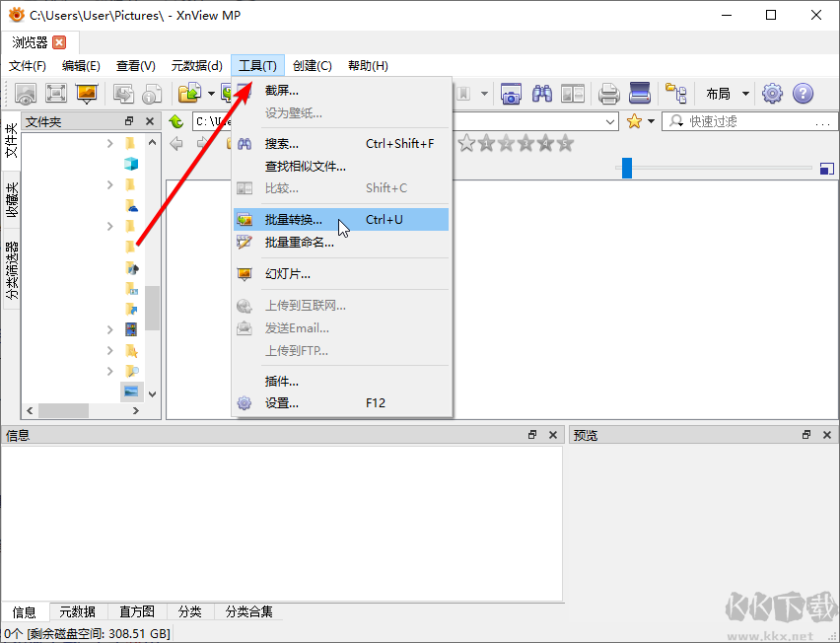
Task: Click the screen capture camera icon
Action: [x=509, y=94]
